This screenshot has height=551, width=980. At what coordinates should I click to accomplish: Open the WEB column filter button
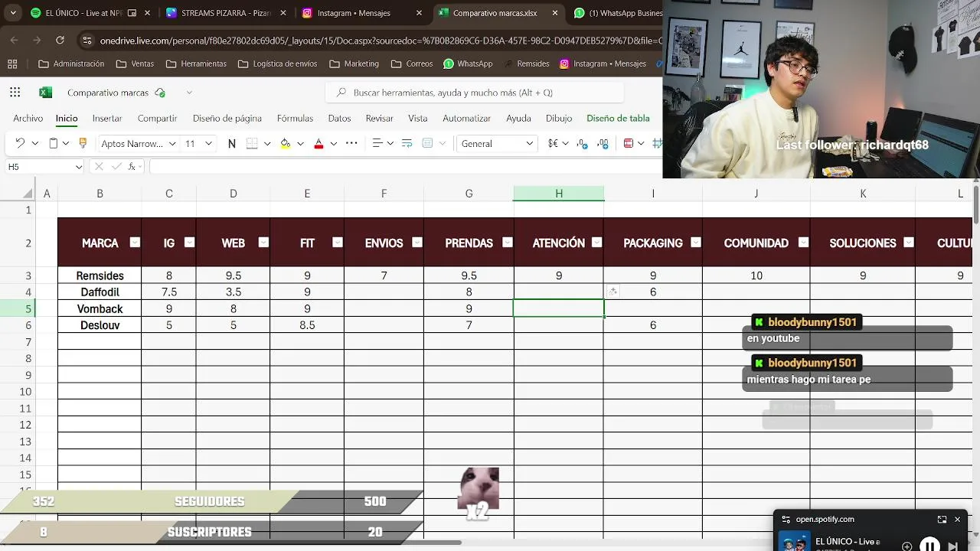point(263,243)
